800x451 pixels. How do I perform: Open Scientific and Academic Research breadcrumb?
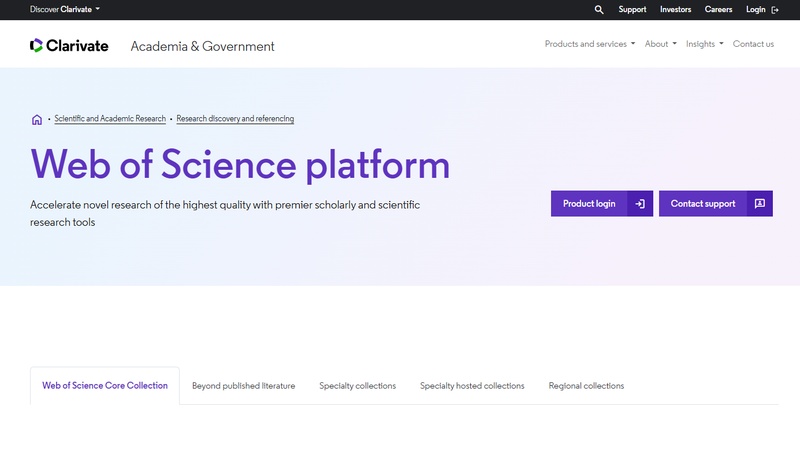[x=110, y=118]
